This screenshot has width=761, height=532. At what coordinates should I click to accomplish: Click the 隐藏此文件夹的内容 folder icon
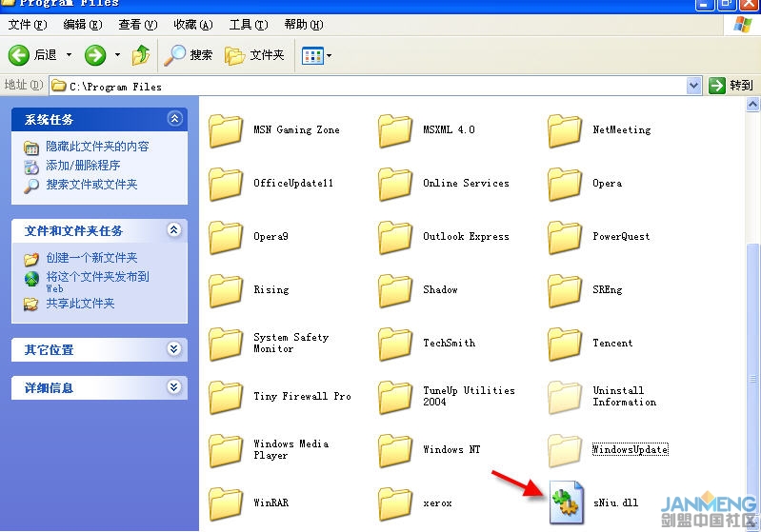(31, 148)
